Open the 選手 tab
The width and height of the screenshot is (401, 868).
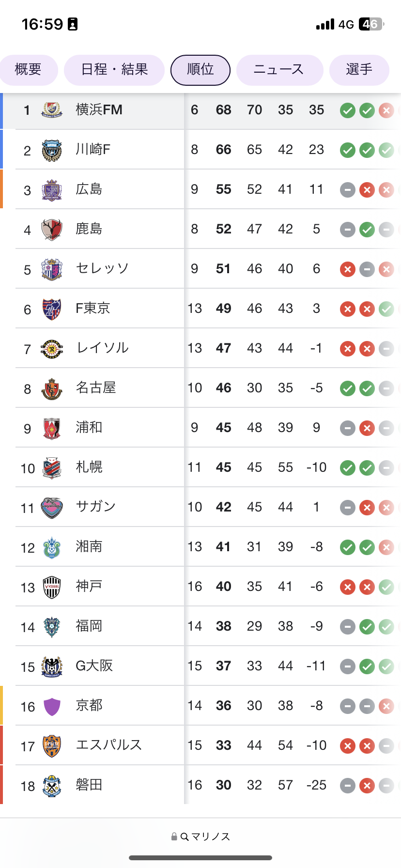[x=359, y=70]
